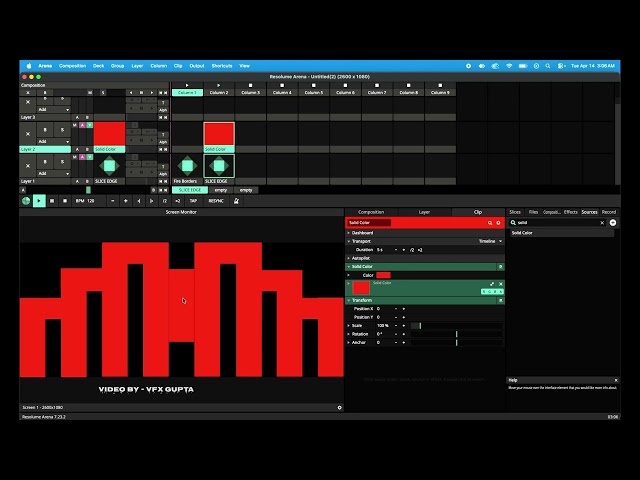Toggle Layer 2 audio A pink button

coord(82,125)
